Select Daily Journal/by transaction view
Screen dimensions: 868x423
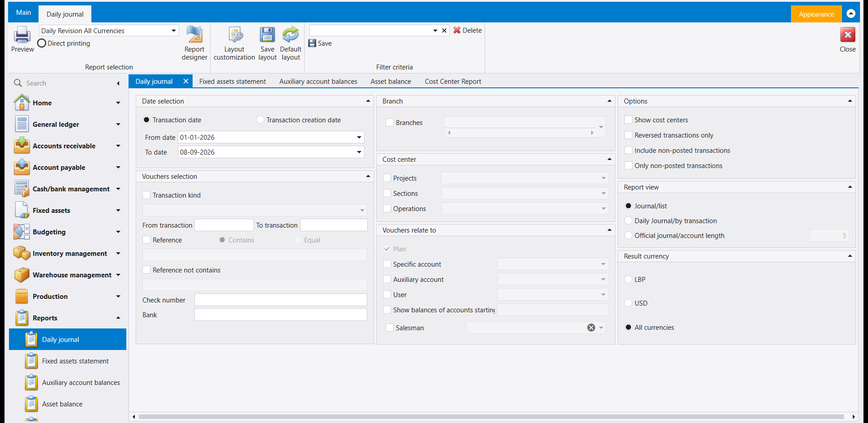628,220
